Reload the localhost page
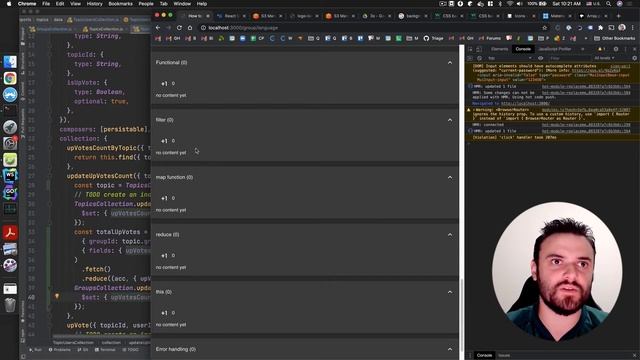Screen dimensions: 640x360 pos(179,28)
